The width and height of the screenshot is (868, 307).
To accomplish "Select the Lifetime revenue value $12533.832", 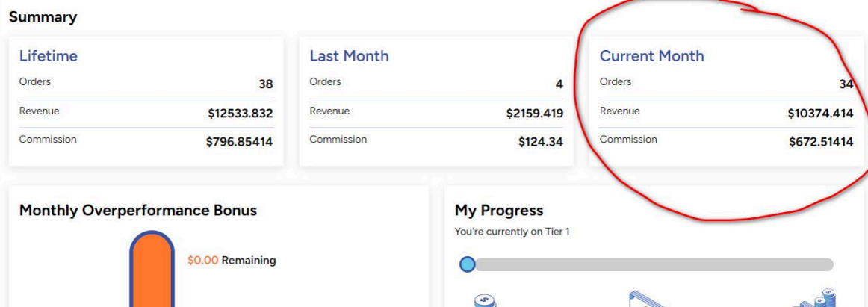I will pyautogui.click(x=240, y=114).
